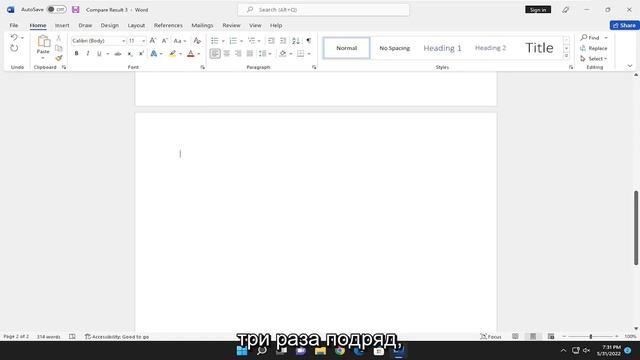Click the Replace button

pos(593,48)
